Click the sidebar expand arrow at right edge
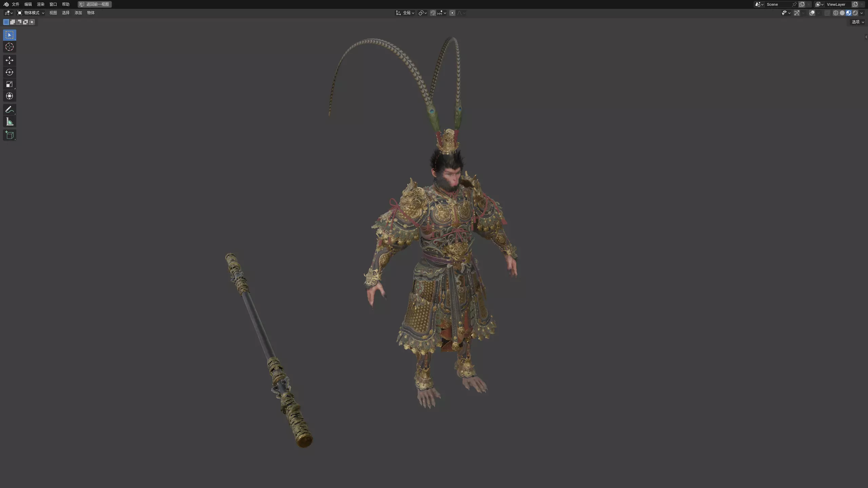868x488 pixels. click(866, 37)
